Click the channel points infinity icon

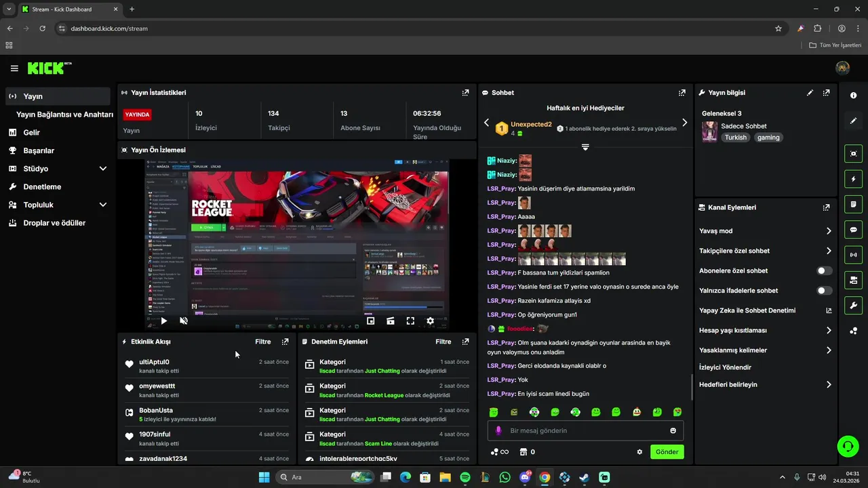pos(500,452)
